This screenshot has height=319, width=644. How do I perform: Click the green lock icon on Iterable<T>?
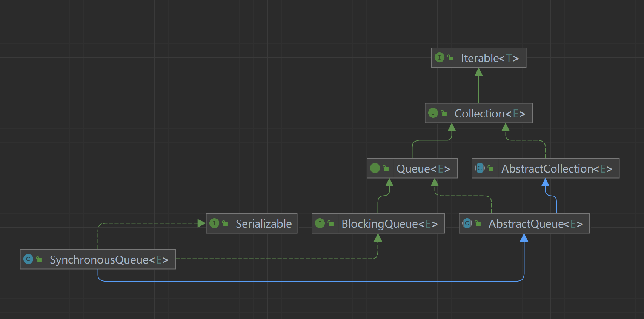click(x=450, y=58)
